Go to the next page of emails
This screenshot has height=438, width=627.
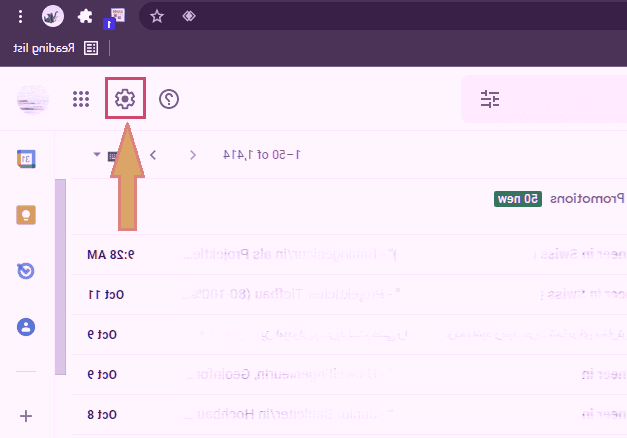click(x=153, y=155)
